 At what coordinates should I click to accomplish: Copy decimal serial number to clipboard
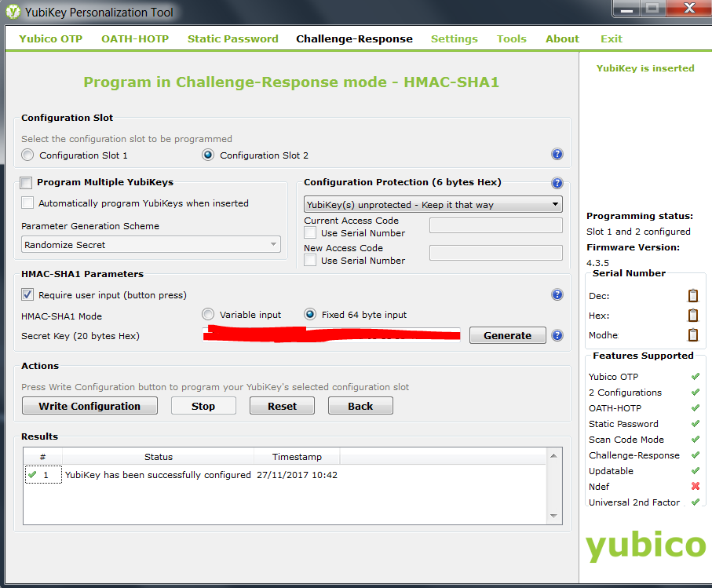[693, 296]
